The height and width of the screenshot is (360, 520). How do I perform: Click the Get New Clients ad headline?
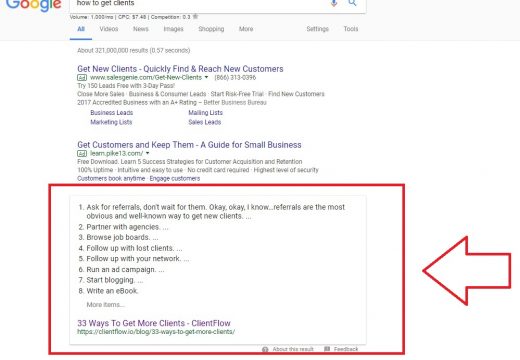(x=180, y=69)
